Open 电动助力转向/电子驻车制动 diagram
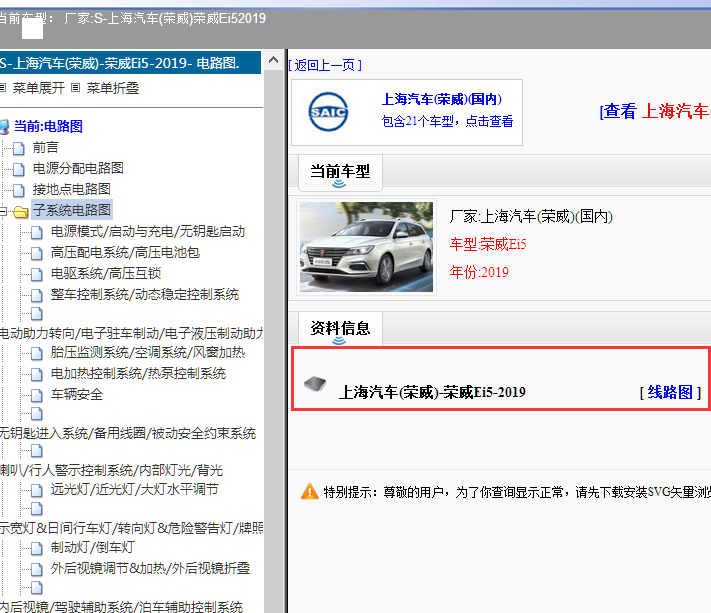Viewport: 711px width, 613px height. coord(131,333)
